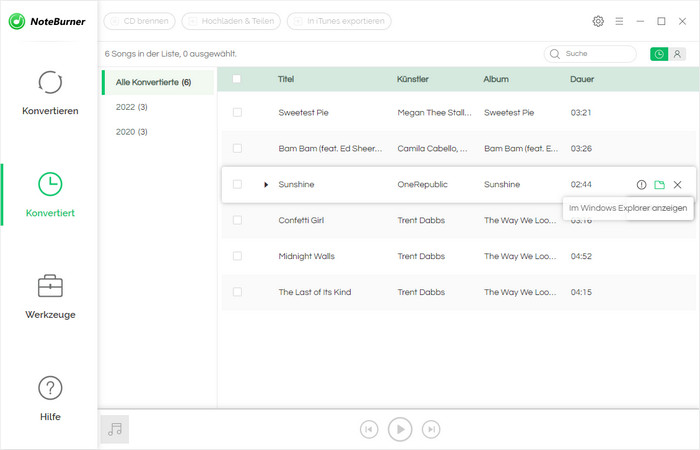Click the duration 03:21 of Sweetest Pie

tap(581, 112)
